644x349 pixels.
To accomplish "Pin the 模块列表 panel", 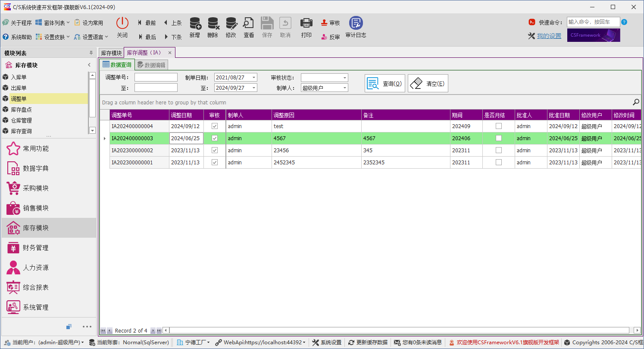I will 91,53.
